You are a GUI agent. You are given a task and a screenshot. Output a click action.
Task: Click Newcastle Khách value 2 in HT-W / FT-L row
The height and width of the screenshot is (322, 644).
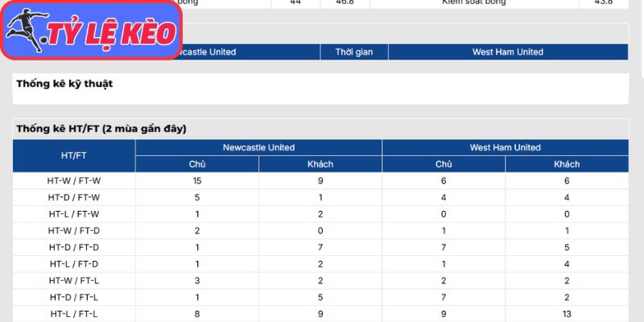(320, 281)
